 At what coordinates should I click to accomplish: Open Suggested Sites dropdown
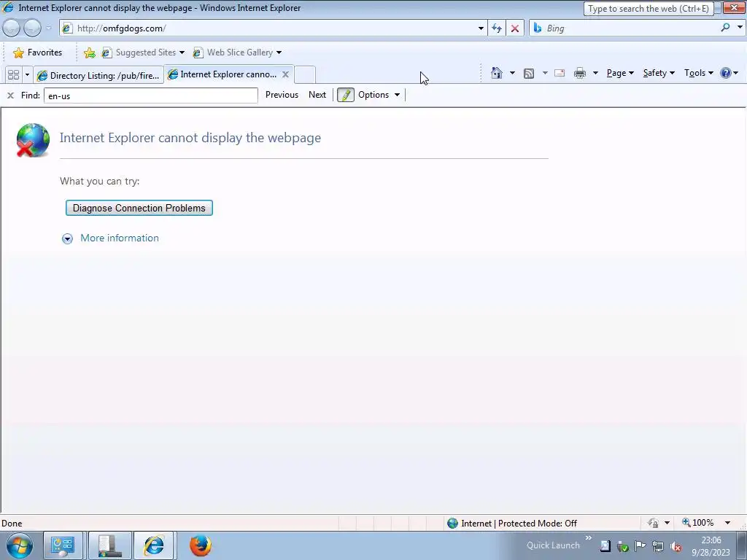[x=143, y=52]
